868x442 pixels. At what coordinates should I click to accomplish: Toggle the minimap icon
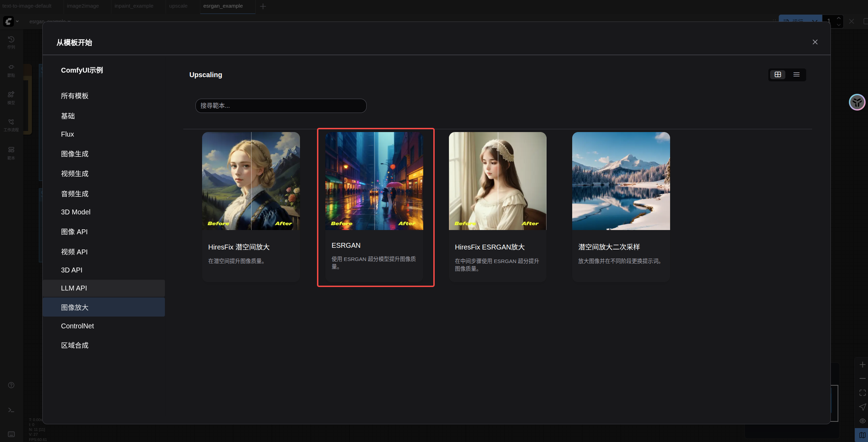pos(862,435)
